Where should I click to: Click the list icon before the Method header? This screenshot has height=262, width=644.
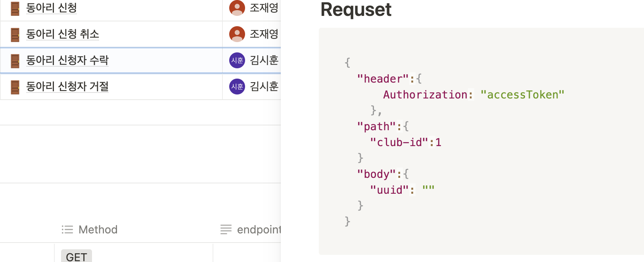(67, 229)
